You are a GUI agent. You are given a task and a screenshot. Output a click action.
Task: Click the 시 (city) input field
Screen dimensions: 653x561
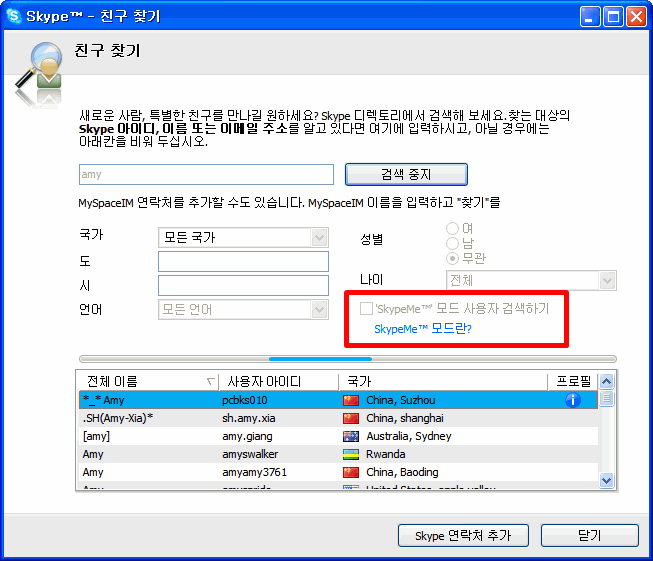tap(243, 286)
